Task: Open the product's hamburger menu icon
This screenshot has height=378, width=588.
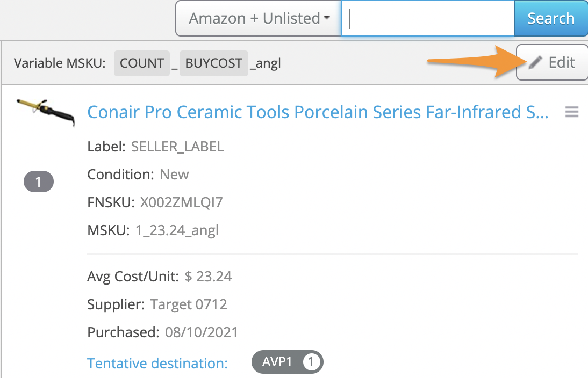Action: pyautogui.click(x=572, y=112)
